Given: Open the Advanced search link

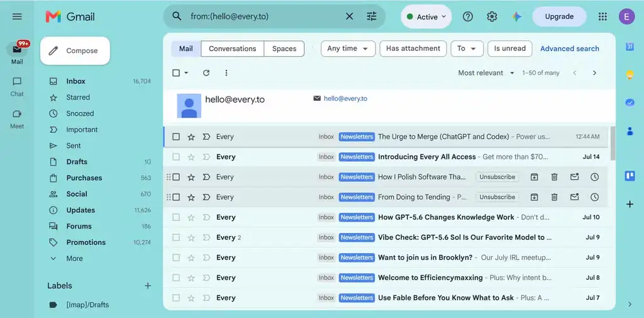Looking at the screenshot, I should (569, 48).
